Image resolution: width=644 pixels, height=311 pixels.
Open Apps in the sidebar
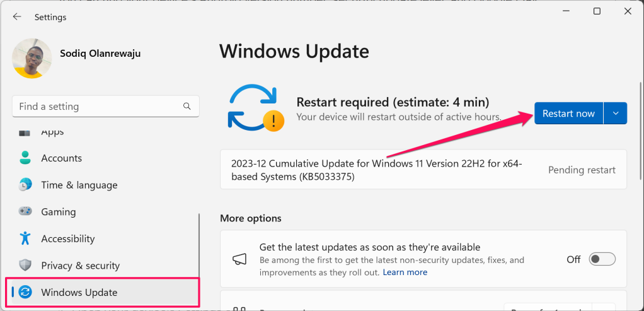52,132
